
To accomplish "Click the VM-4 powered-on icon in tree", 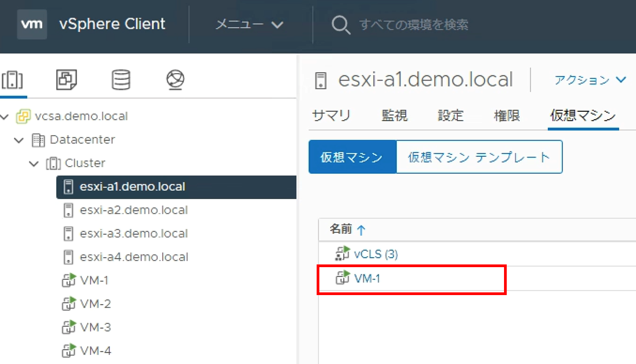I will [68, 350].
